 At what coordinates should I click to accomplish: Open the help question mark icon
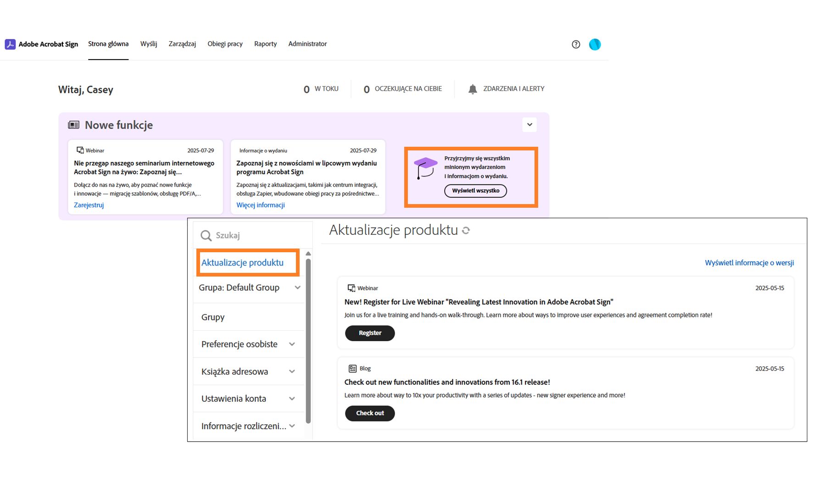pyautogui.click(x=576, y=44)
